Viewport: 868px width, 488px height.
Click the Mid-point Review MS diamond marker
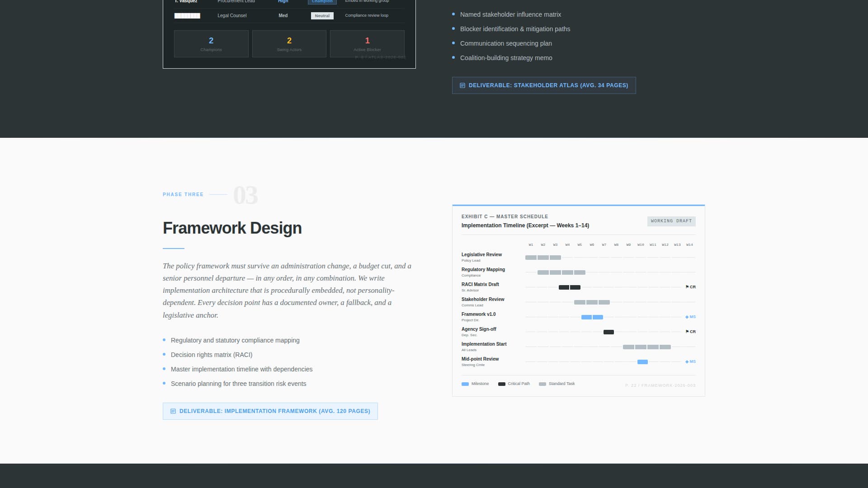[690, 361]
